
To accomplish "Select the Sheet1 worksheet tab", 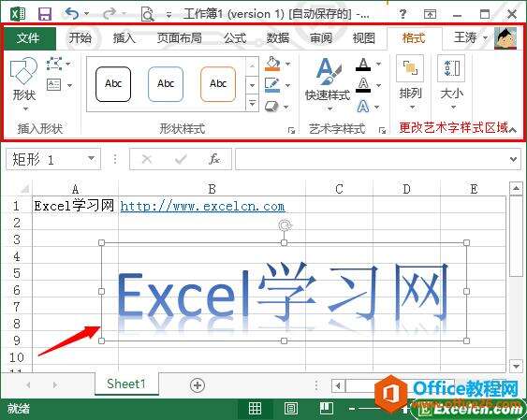I will point(126,384).
